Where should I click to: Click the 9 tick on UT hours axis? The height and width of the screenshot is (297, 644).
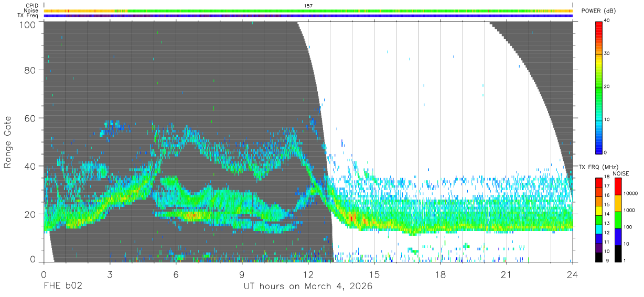(x=242, y=274)
